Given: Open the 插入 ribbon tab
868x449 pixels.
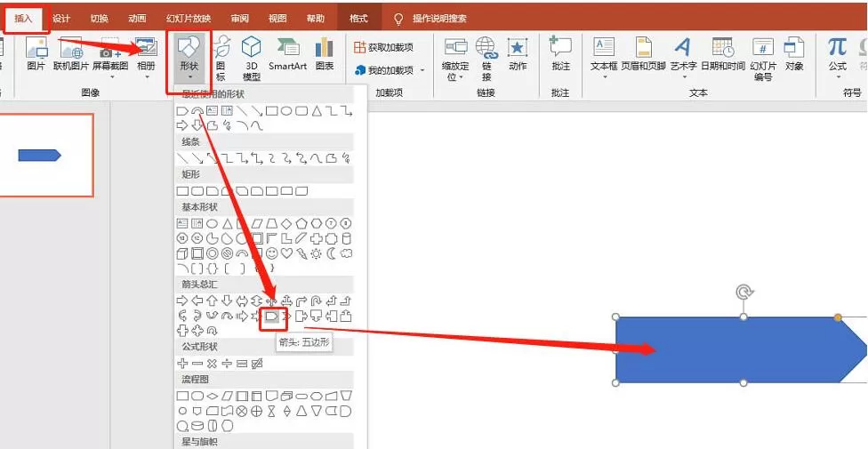Looking at the screenshot, I should pos(23,19).
